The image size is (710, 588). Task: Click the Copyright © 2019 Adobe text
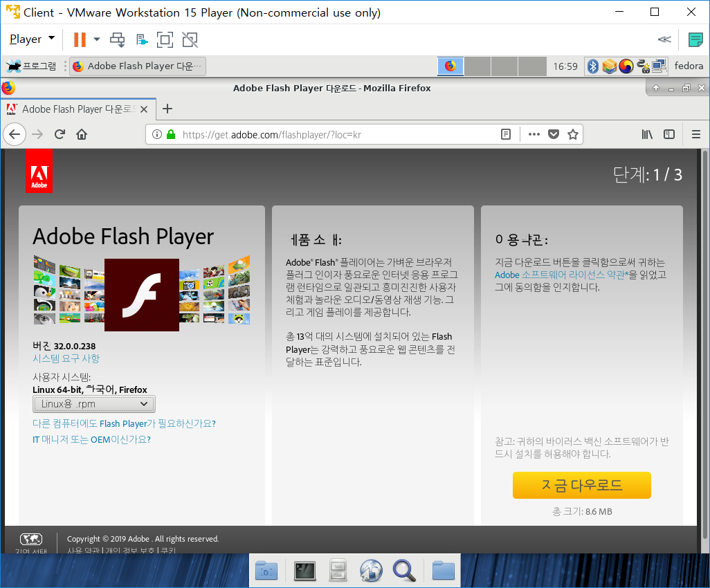143,539
